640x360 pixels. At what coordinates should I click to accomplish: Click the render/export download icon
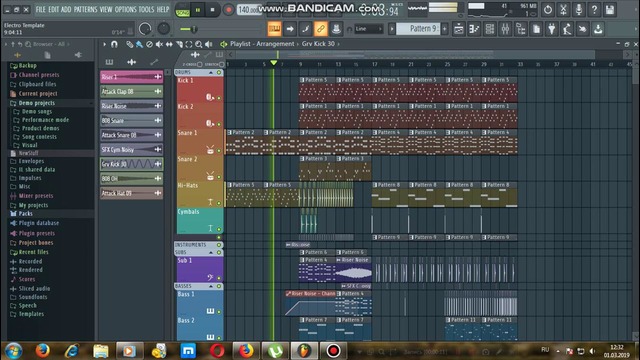(598, 29)
